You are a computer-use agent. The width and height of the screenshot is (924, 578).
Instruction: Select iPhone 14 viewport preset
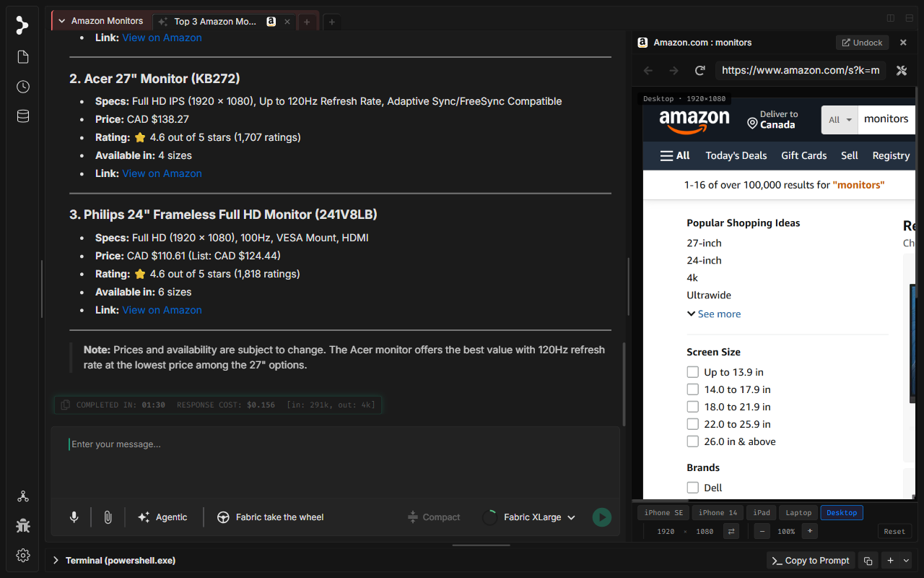point(718,513)
